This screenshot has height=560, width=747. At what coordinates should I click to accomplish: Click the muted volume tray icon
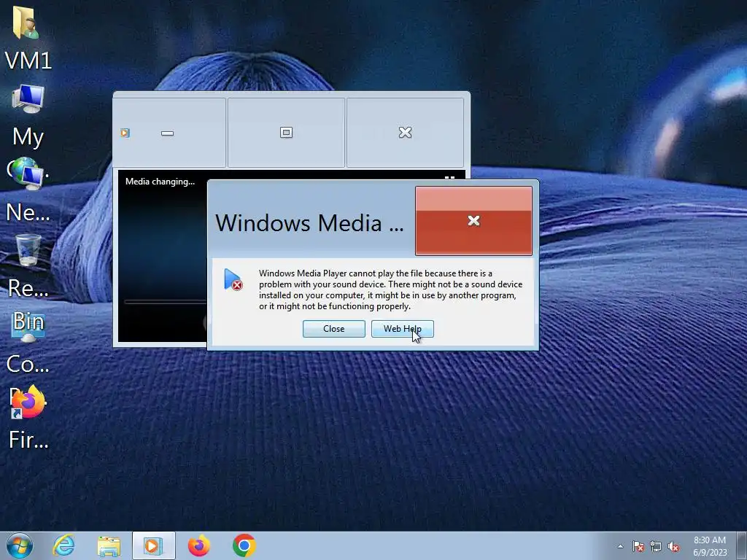click(x=673, y=546)
